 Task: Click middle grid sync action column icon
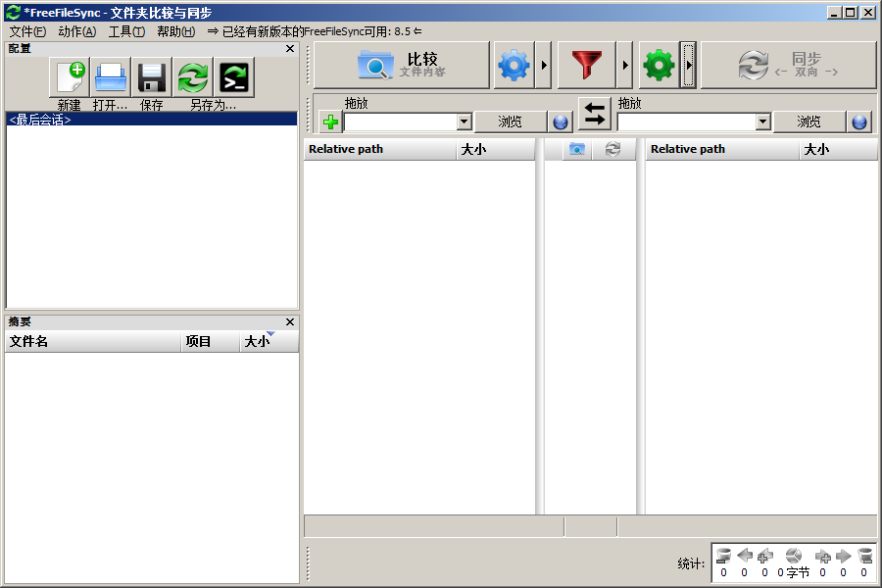(x=612, y=149)
